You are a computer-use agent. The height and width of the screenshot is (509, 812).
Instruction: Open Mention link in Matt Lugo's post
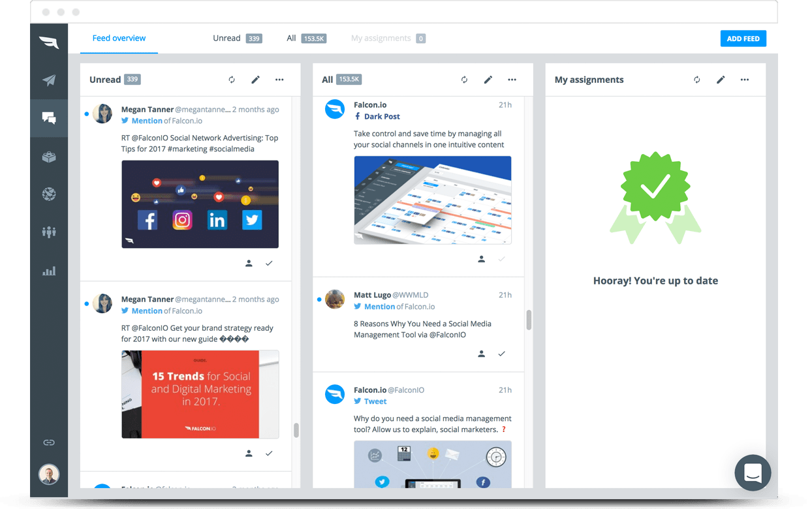tap(379, 307)
